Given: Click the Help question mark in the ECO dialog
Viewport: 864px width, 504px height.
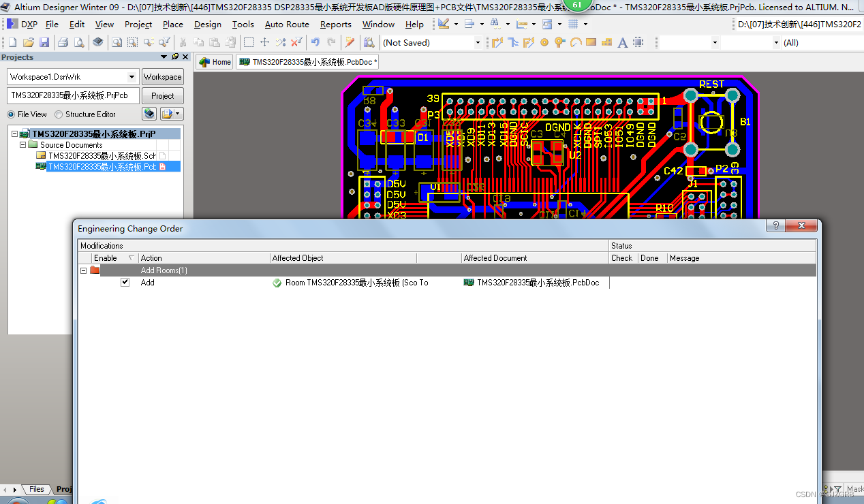Looking at the screenshot, I should 774,226.
